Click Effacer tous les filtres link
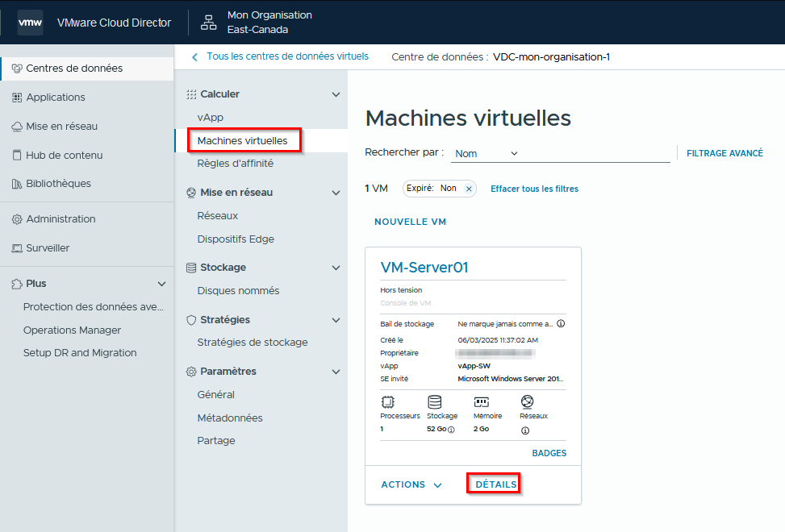 click(534, 189)
